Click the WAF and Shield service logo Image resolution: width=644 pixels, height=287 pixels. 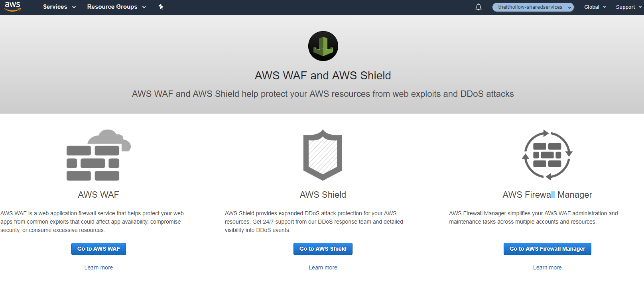323,46
